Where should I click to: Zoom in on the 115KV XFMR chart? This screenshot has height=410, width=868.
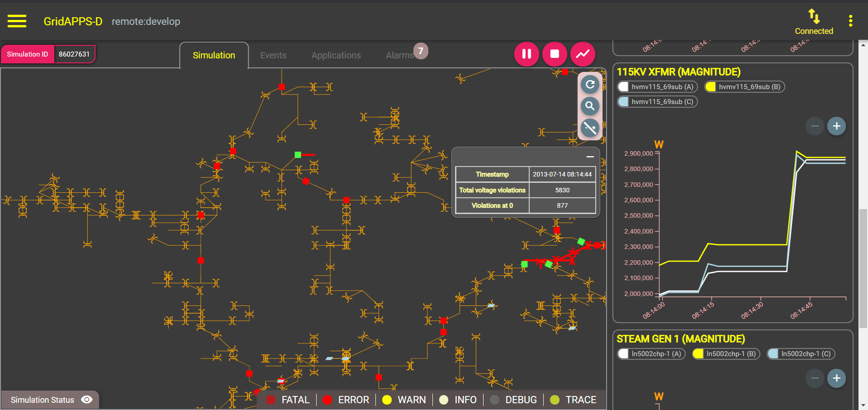coord(836,126)
